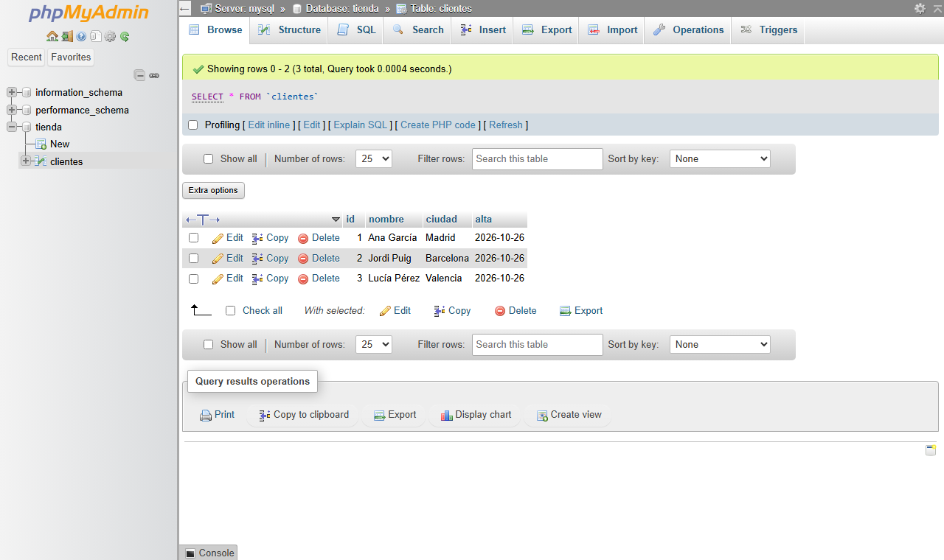
Task: Go to phpMyAdmin home via house icon
Action: click(52, 36)
